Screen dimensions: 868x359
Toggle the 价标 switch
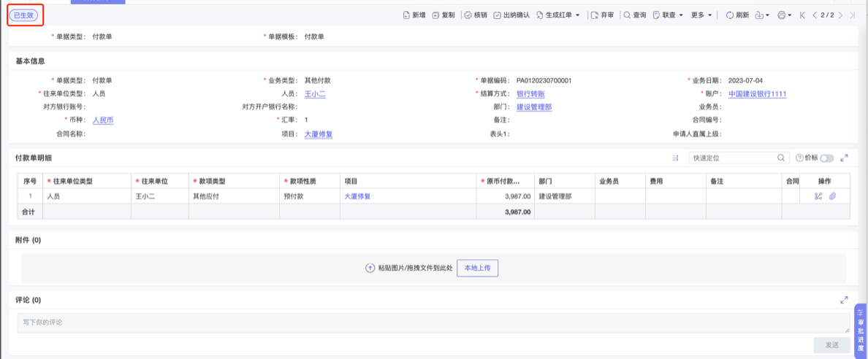(x=826, y=158)
